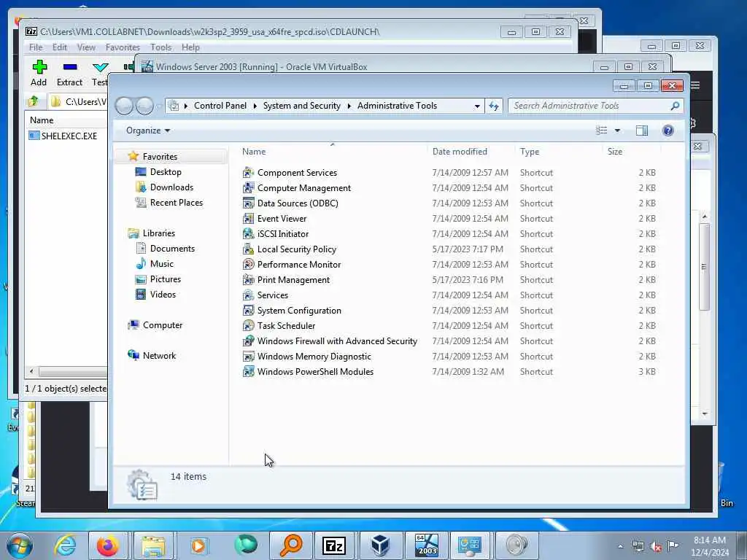Open the change view options arrow
Viewport: 747px width, 560px height.
(x=617, y=131)
